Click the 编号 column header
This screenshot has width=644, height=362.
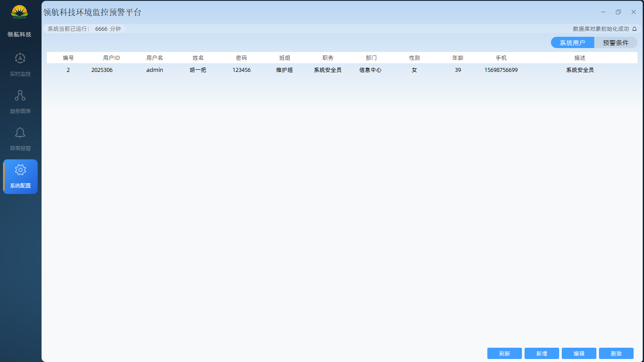point(68,58)
